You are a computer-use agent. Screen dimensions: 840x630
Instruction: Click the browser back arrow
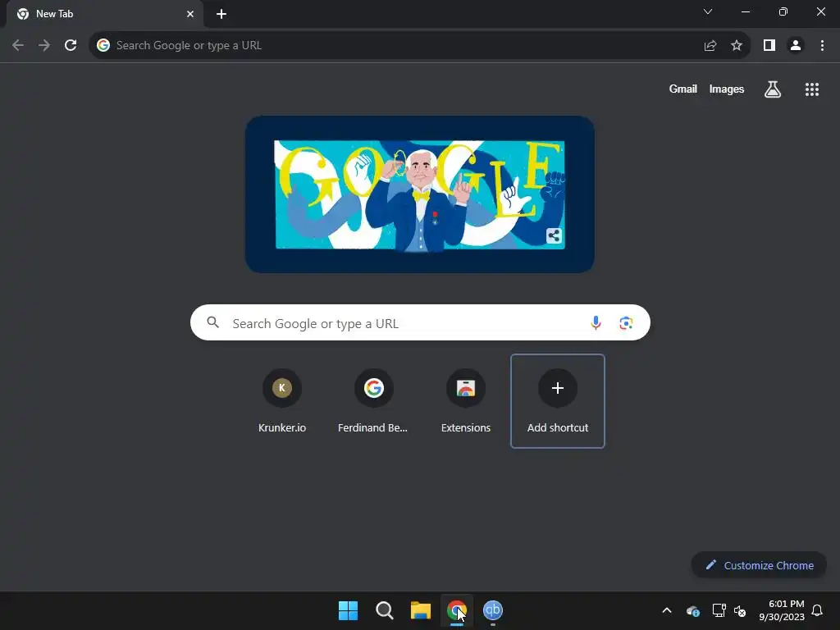click(x=18, y=46)
